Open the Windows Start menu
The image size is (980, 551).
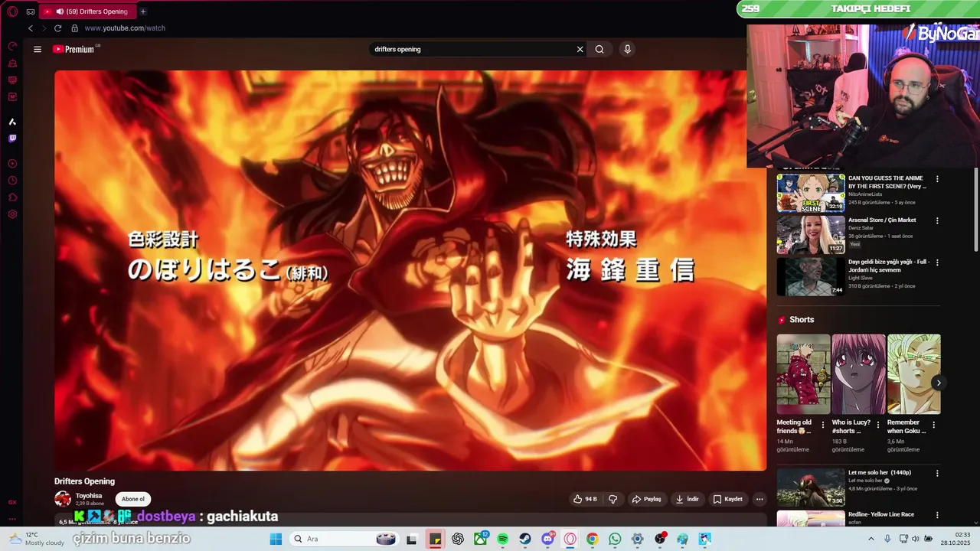point(276,539)
